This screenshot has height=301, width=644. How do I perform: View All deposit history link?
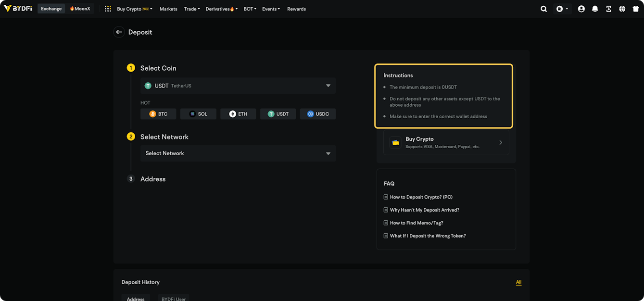518,282
